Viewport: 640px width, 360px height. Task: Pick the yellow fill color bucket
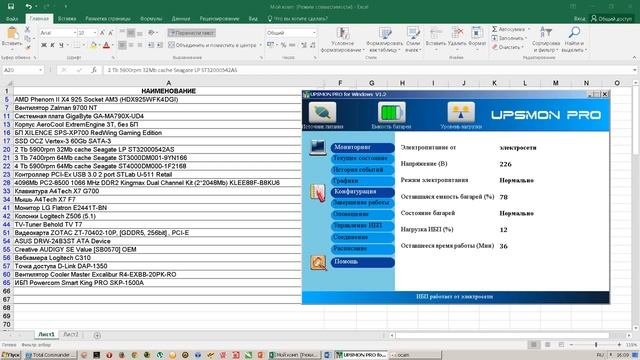pyautogui.click(x=93, y=45)
